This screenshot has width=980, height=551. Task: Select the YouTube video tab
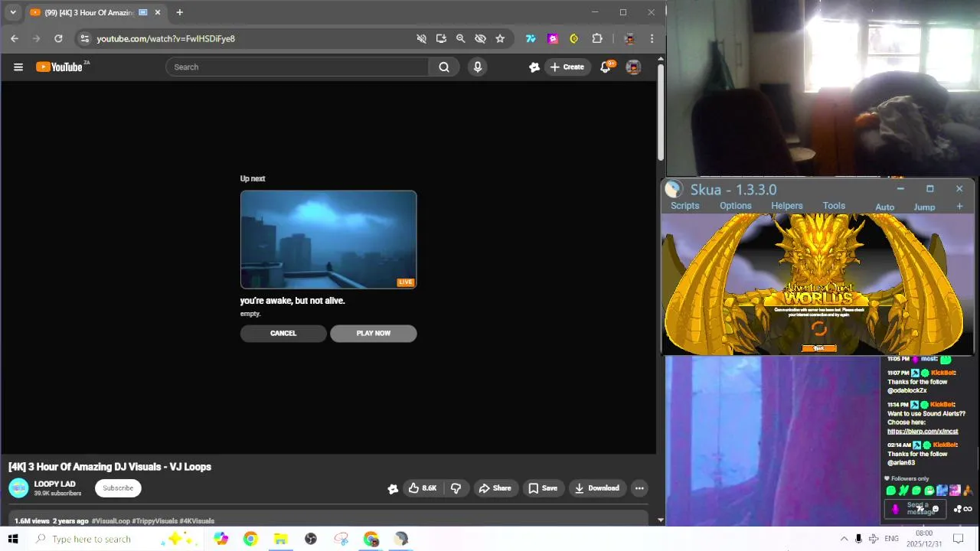click(x=88, y=12)
